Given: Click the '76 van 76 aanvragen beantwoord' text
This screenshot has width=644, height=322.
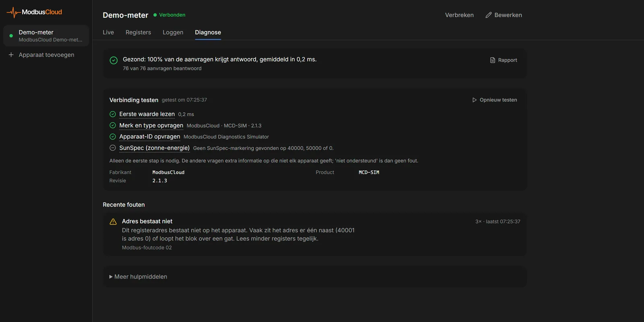Looking at the screenshot, I should pos(162,68).
